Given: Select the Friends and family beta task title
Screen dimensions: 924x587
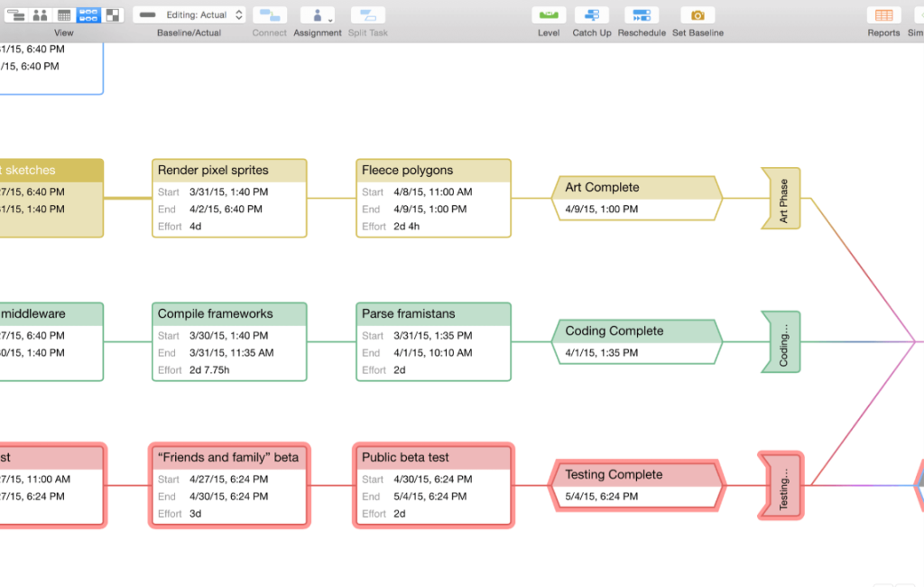Looking at the screenshot, I should coord(228,457).
